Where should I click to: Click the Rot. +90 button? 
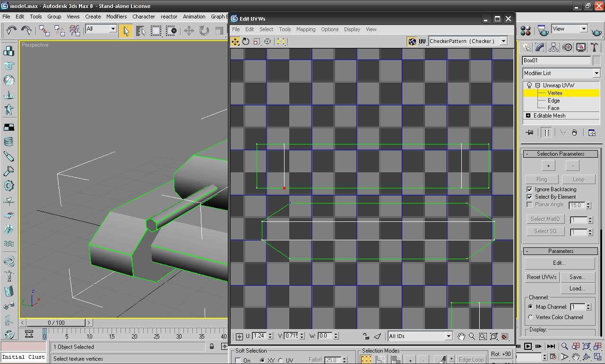pos(501,354)
